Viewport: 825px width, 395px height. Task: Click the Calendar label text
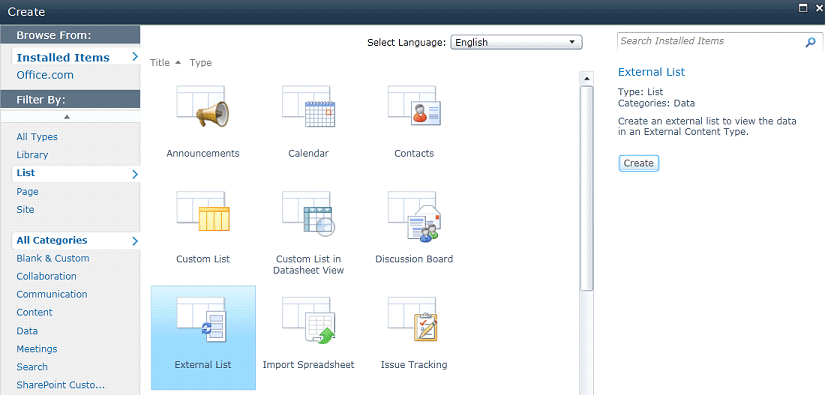(308, 154)
